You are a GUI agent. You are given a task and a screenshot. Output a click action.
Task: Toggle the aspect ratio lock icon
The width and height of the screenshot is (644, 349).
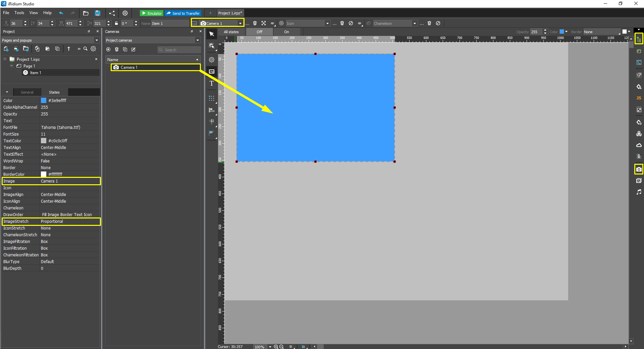(x=116, y=23)
